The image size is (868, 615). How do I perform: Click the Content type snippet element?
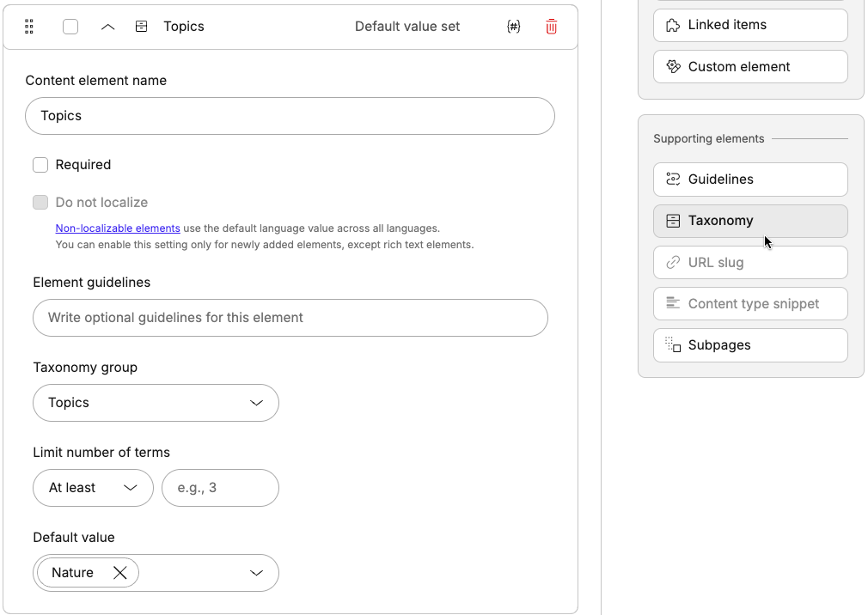(x=749, y=303)
